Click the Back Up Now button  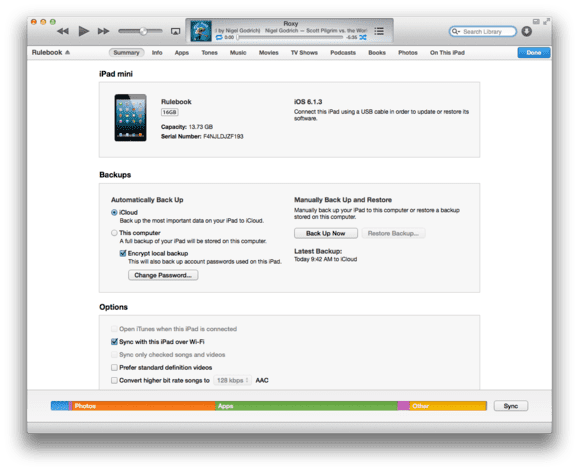click(326, 233)
